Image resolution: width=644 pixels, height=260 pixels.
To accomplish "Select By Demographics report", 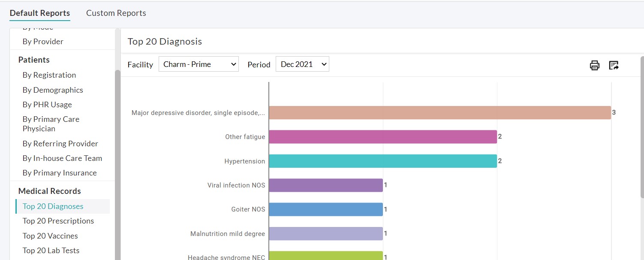I will [x=53, y=90].
